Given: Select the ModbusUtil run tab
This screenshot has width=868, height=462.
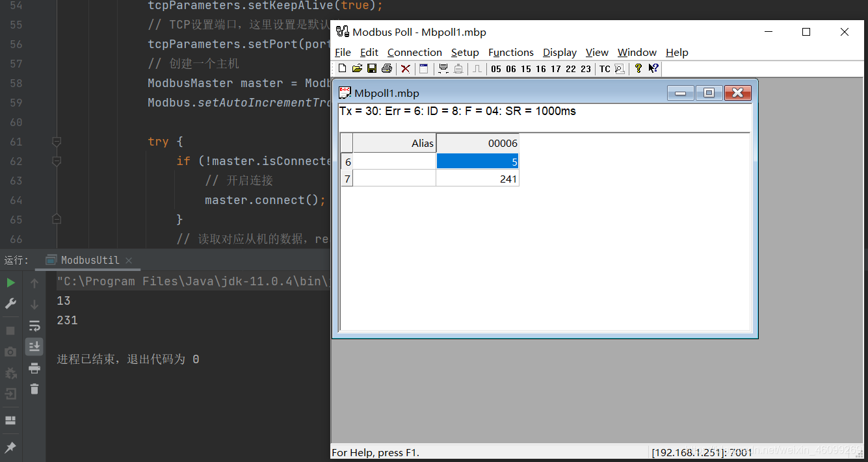Looking at the screenshot, I should point(90,260).
